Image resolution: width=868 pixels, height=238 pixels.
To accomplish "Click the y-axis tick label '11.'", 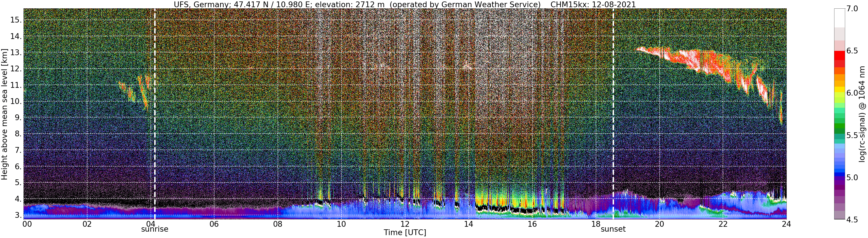I will [x=16, y=85].
